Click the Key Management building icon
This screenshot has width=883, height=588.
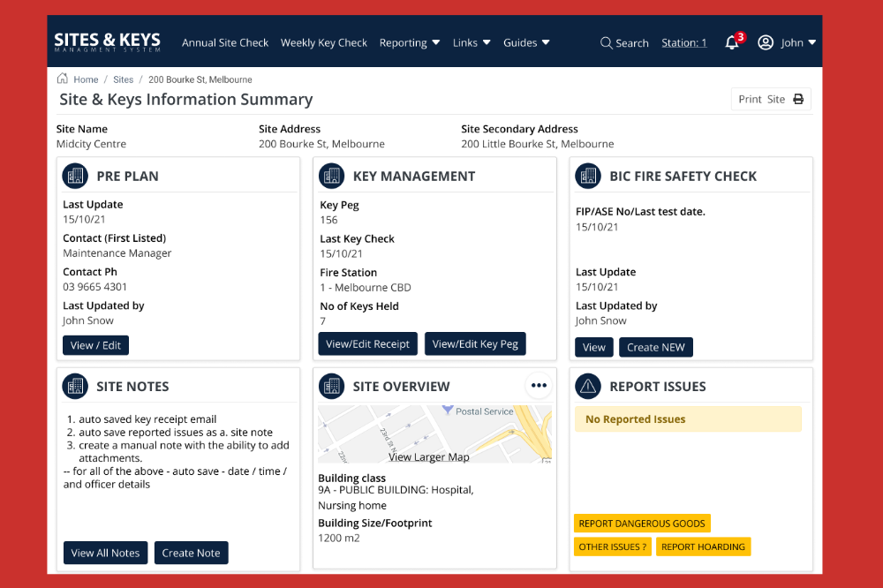tap(332, 176)
